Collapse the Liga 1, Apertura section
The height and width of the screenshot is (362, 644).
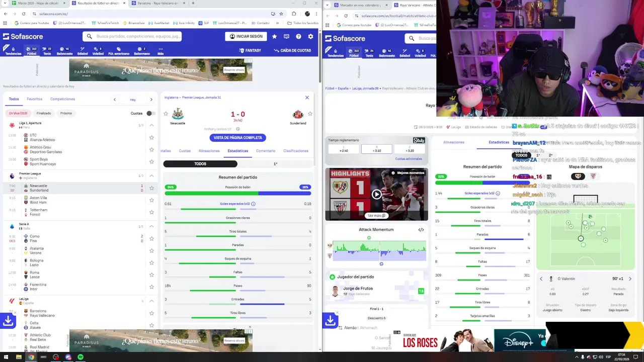point(151,125)
